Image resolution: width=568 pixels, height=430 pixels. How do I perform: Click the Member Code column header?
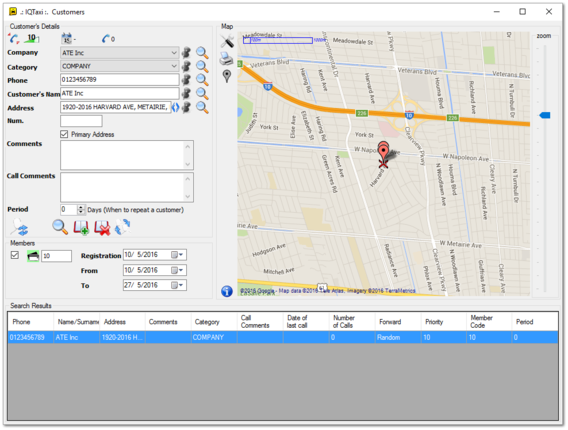(x=489, y=322)
